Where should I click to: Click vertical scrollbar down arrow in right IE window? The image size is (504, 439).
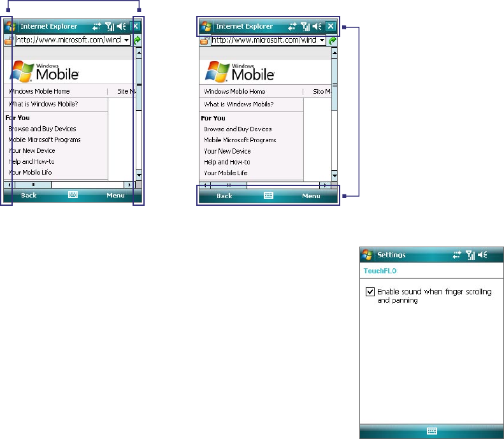coord(335,175)
